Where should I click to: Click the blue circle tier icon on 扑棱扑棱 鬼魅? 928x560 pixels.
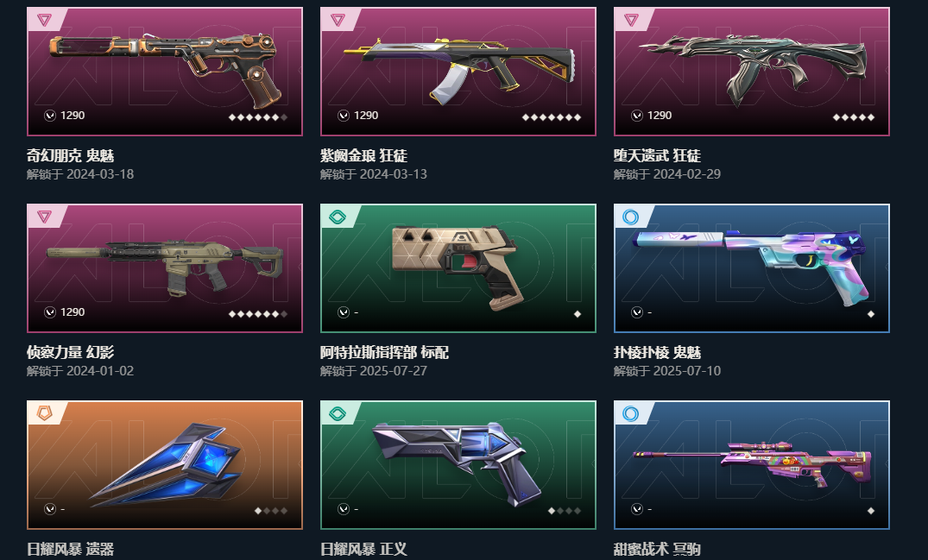pyautogui.click(x=631, y=217)
